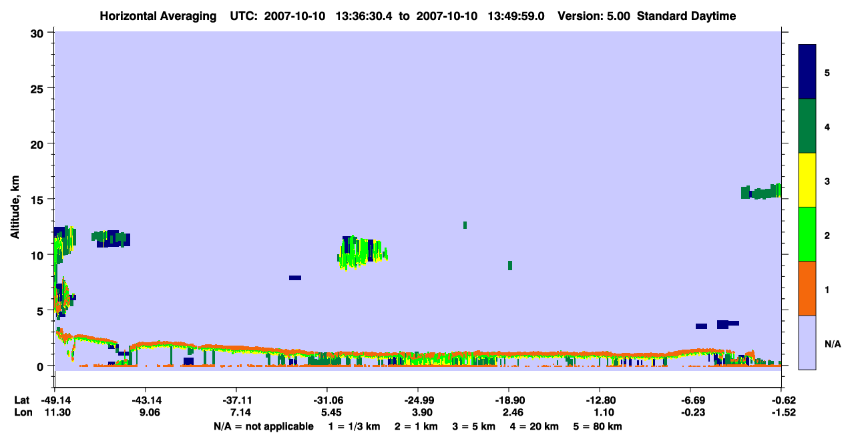Click the 'Lat' row label
Screen dimensions: 868x445
[x=21, y=400]
